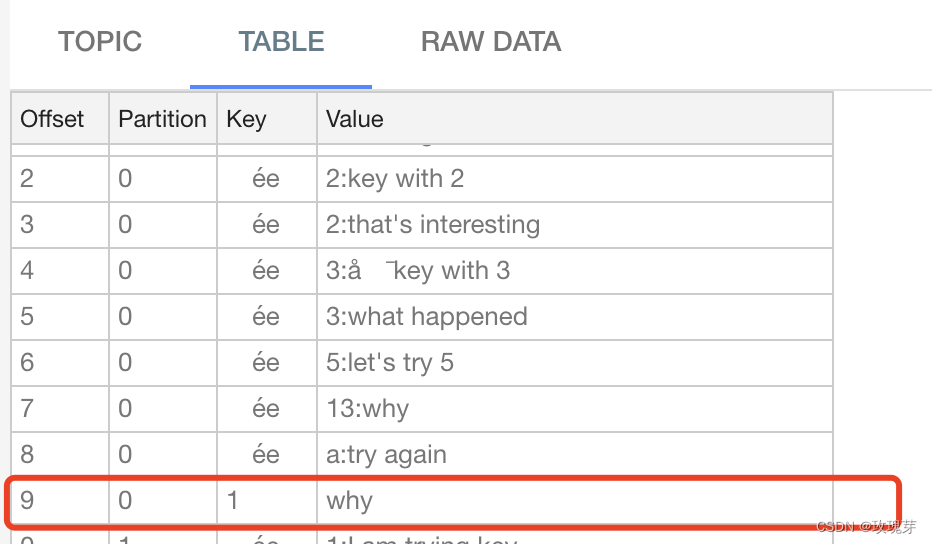Click the 'a:try again' value cell

pyautogui.click(x=386, y=455)
